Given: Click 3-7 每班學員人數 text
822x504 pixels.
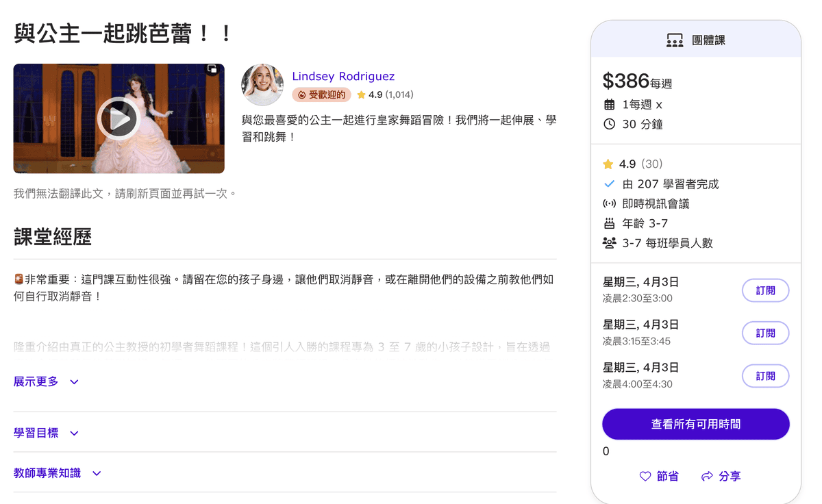Looking at the screenshot, I should (667, 242).
